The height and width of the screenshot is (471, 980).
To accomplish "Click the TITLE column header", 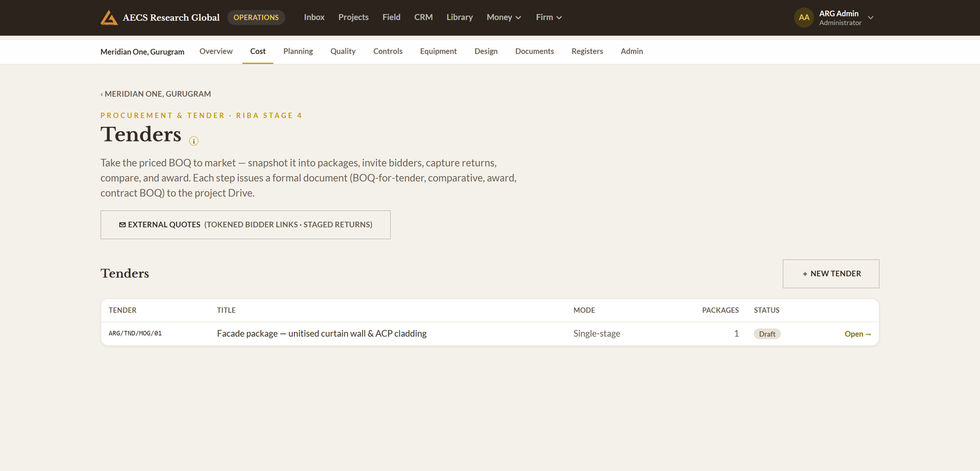I will coord(226,311).
